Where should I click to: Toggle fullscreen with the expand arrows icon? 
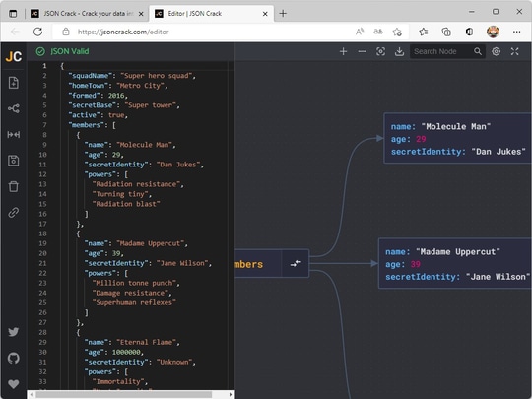514,51
